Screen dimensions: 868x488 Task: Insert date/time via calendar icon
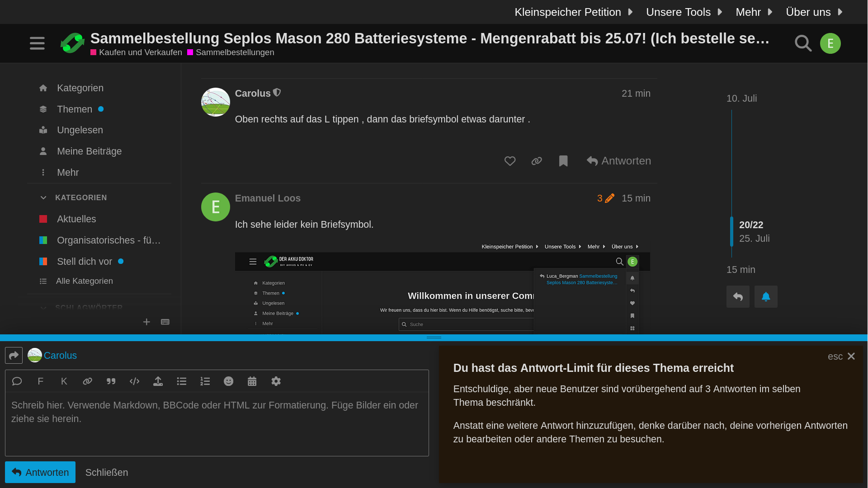[x=252, y=381]
